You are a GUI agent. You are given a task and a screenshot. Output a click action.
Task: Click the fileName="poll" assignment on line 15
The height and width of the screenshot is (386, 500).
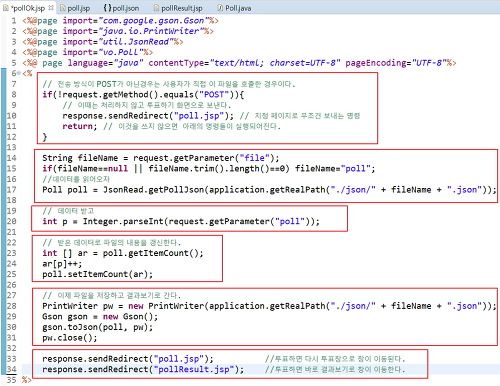pos(335,169)
